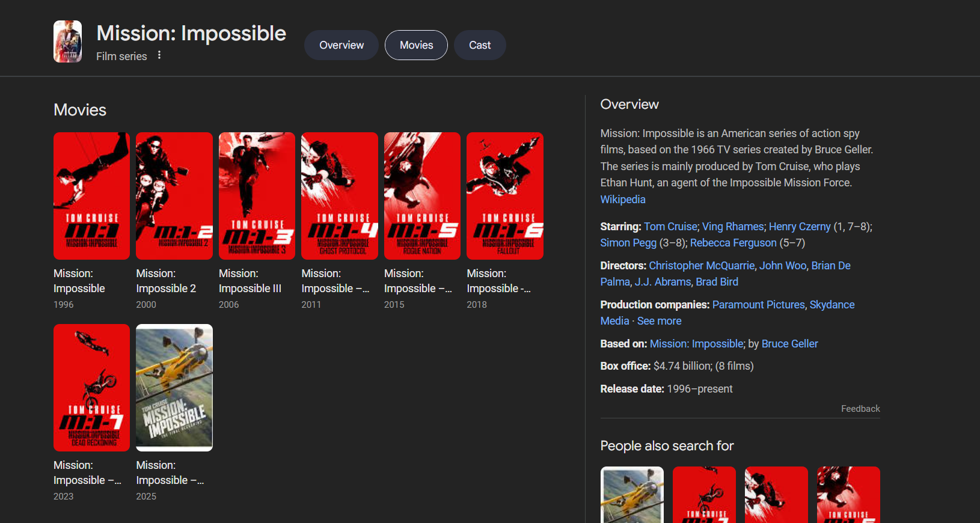The width and height of the screenshot is (980, 523).
Task: Click the Release date 1996–present text
Action: click(666, 389)
